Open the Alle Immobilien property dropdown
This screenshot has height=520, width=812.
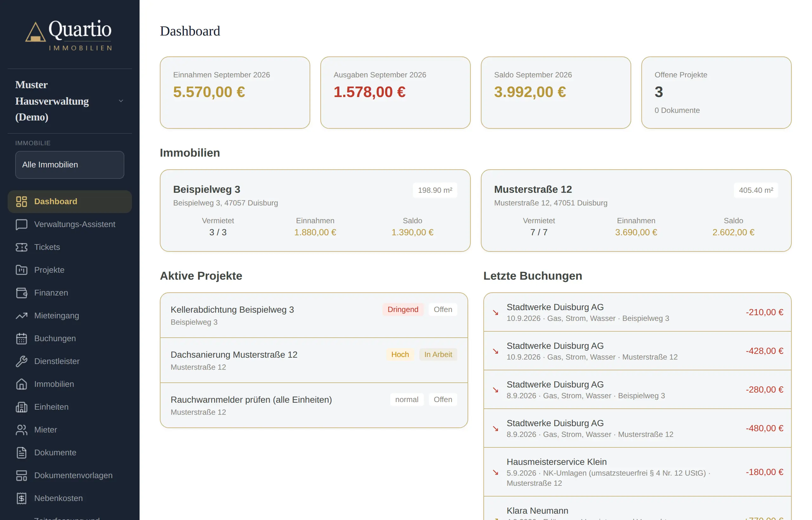coord(69,165)
